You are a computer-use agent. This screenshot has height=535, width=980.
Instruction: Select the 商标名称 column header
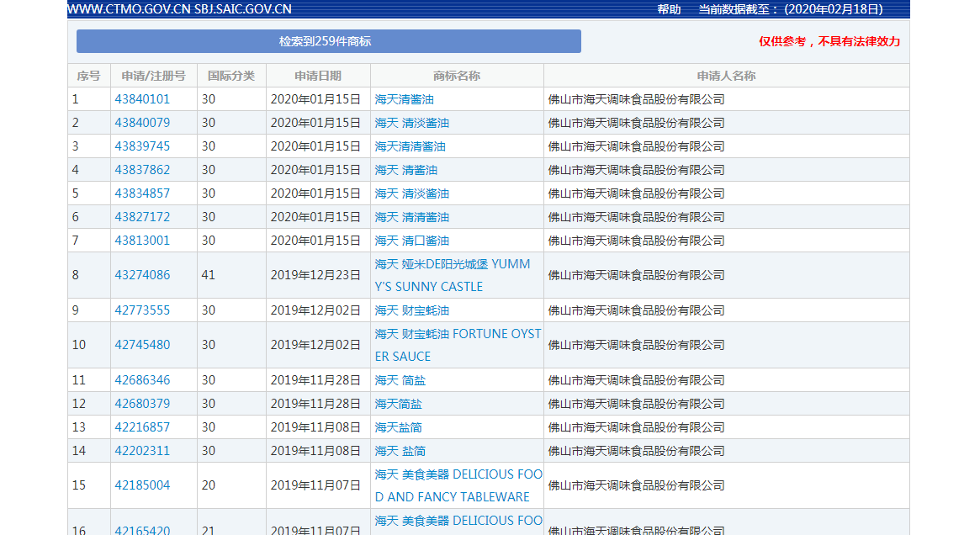[458, 75]
